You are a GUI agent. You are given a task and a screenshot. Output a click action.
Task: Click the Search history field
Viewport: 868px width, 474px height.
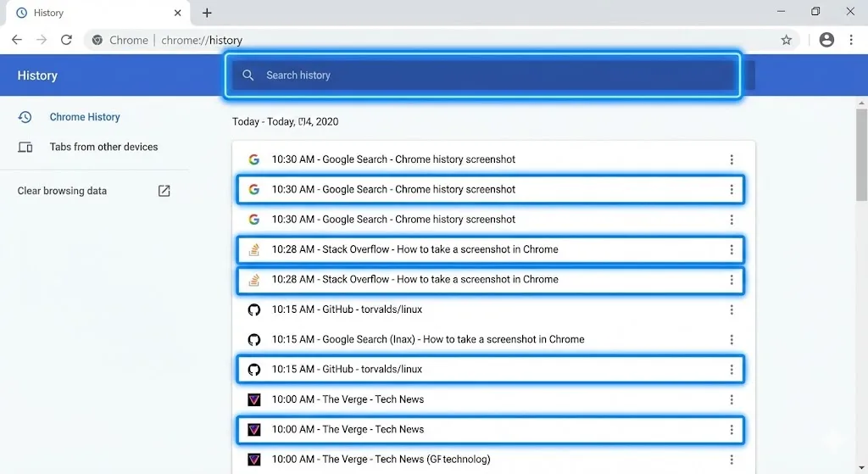point(482,75)
